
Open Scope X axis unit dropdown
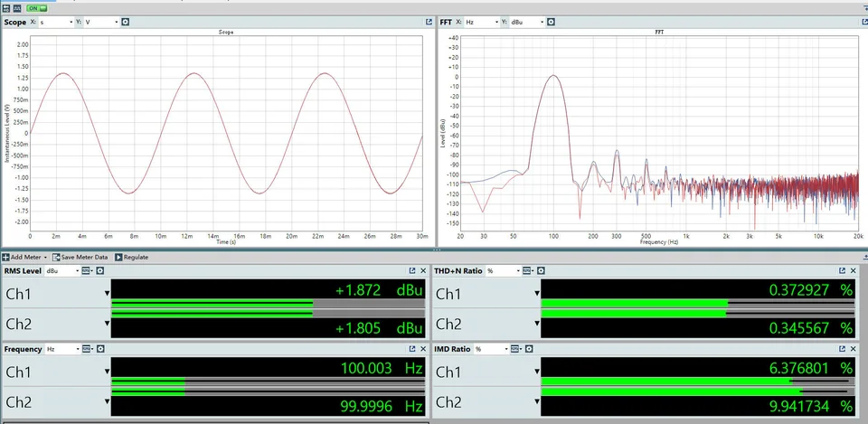point(55,22)
